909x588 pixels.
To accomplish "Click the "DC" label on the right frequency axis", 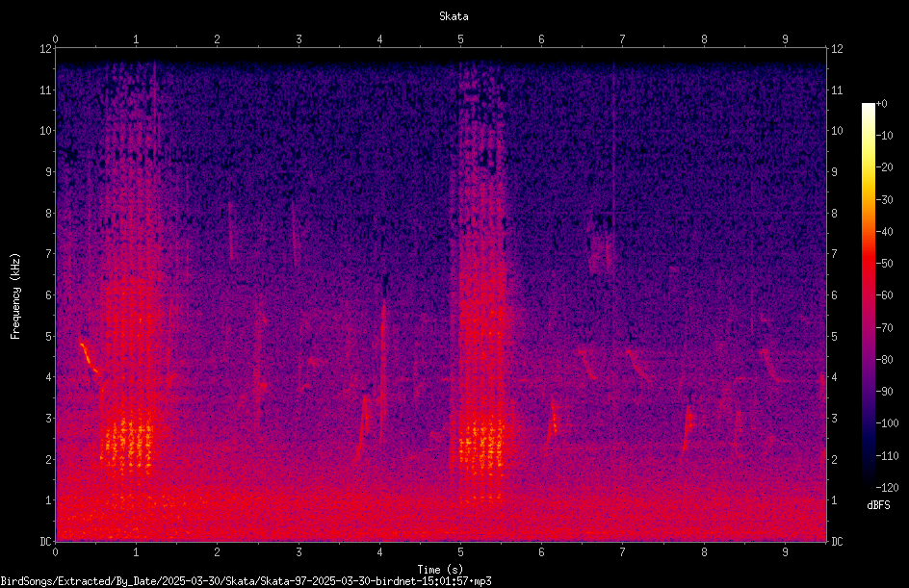I will (x=837, y=541).
